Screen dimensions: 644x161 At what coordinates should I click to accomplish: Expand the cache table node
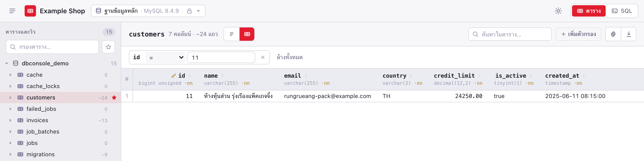tap(10, 75)
